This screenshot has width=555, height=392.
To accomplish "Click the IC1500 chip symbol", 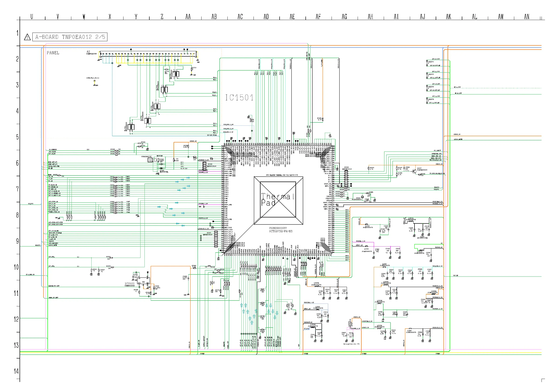I will click(144, 281).
